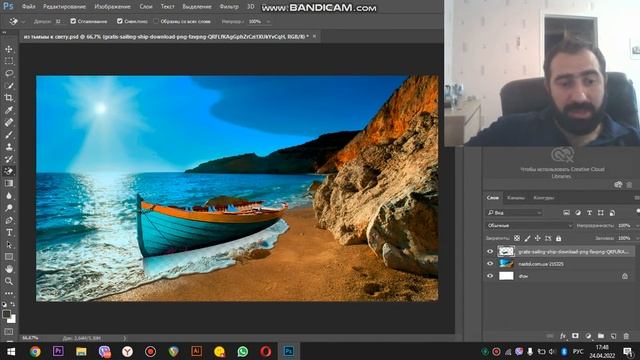Select the Type tool in toolbar
640x360 pixels.
click(x=9, y=233)
